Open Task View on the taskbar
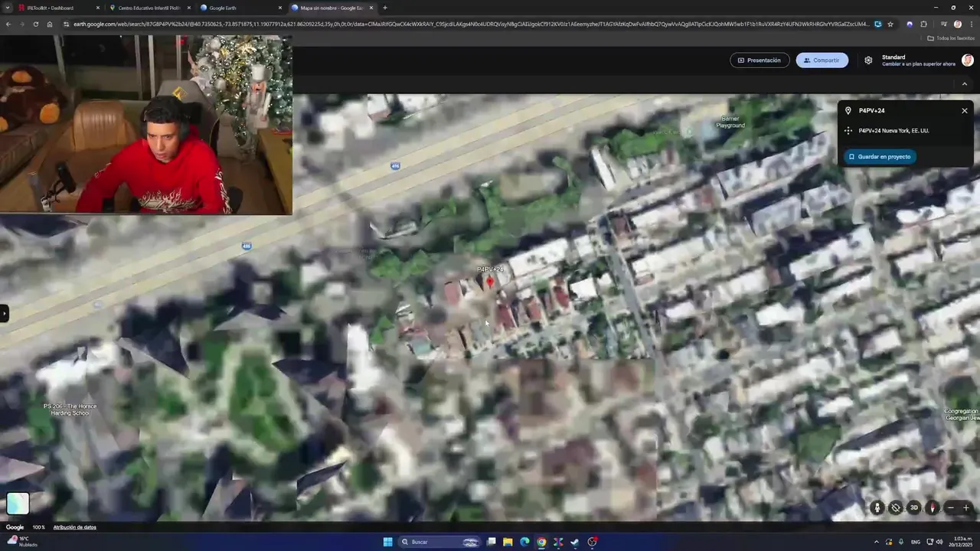Image resolution: width=980 pixels, height=551 pixels. [x=492, y=542]
